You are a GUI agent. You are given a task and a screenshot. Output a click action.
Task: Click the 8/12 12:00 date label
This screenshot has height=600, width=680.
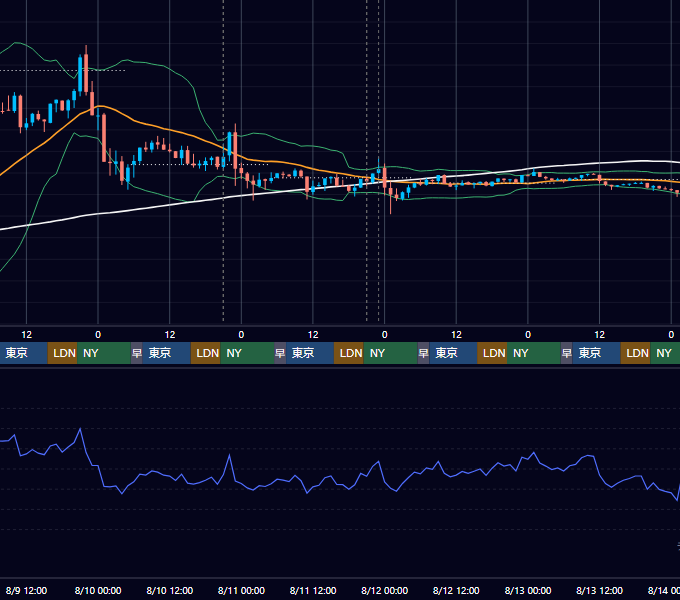[x=456, y=590]
